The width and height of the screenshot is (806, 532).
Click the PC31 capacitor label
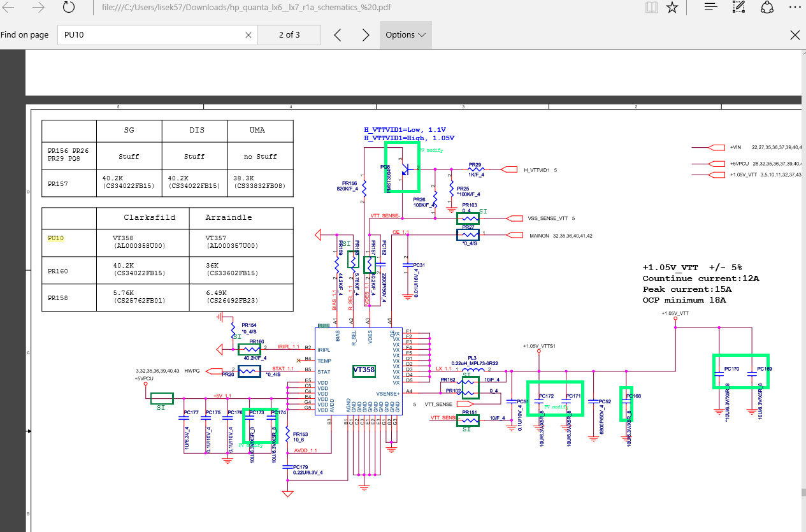coord(419,265)
